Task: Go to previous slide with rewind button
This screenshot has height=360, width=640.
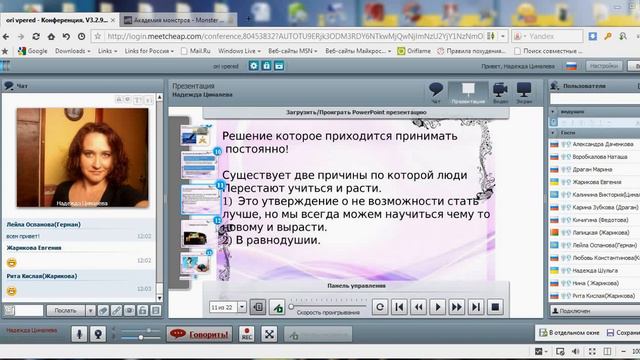Action: pyautogui.click(x=418, y=307)
